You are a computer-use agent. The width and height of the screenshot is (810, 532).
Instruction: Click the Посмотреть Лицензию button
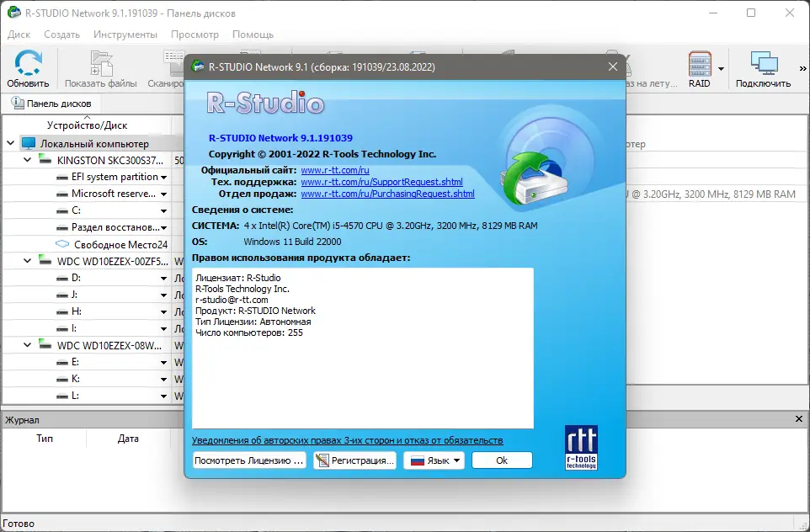tap(249, 460)
